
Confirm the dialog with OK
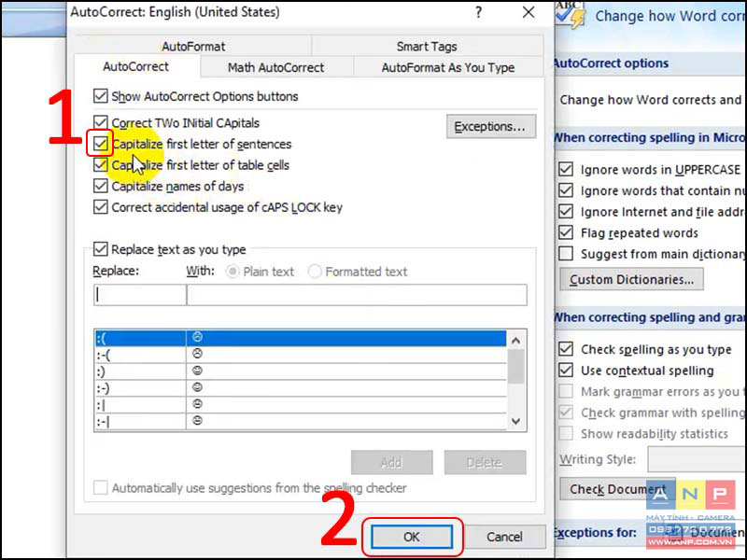[412, 538]
